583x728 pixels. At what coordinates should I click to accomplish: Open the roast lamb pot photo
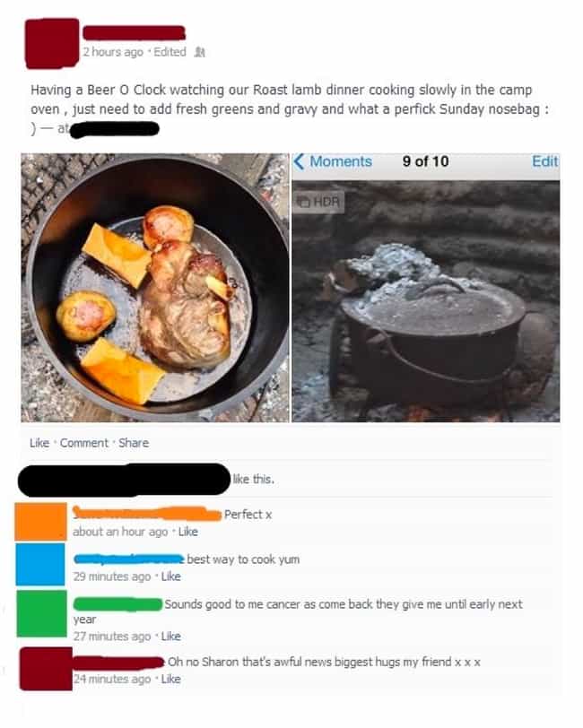coord(155,288)
